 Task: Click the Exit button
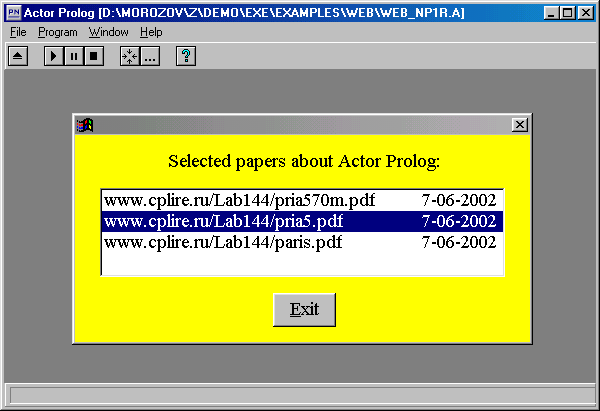click(x=304, y=310)
